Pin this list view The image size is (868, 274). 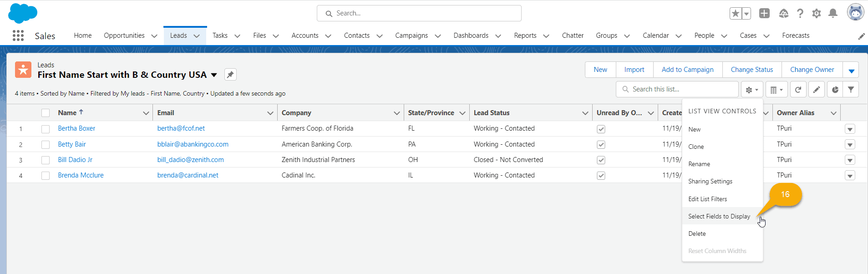231,75
